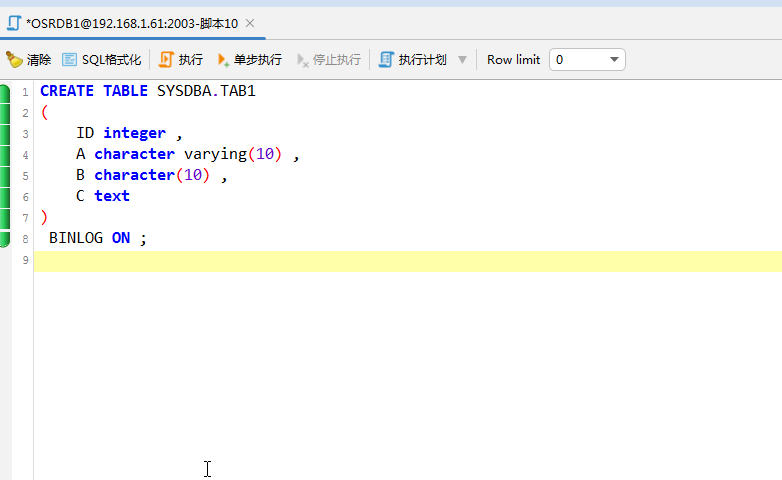Click the CREATE keyword on line 1
The height and width of the screenshot is (480, 782).
(x=67, y=91)
